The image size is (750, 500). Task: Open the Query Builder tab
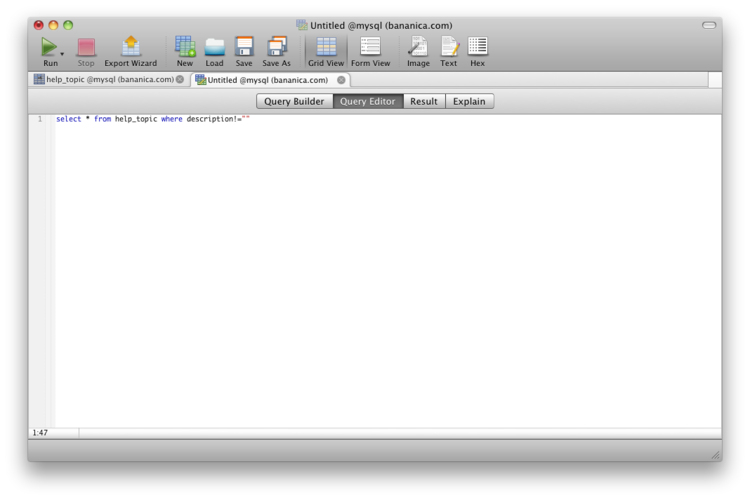click(294, 101)
